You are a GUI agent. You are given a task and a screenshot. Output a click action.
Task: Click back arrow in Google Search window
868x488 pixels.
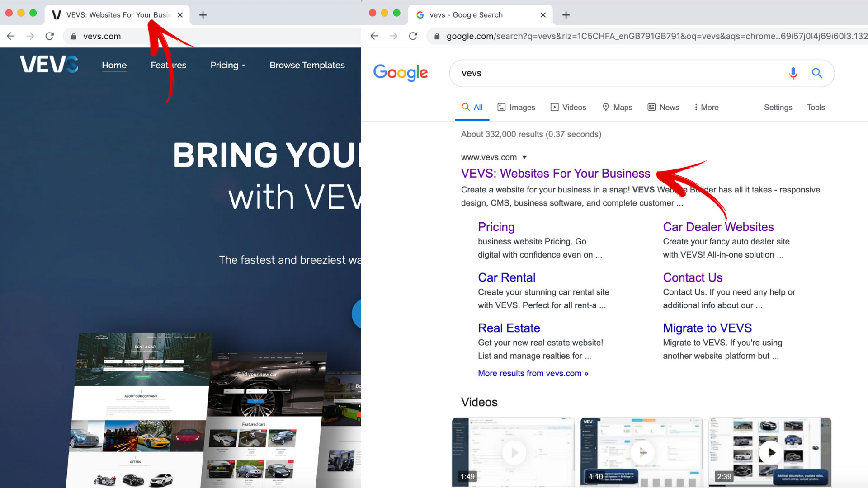coord(374,36)
